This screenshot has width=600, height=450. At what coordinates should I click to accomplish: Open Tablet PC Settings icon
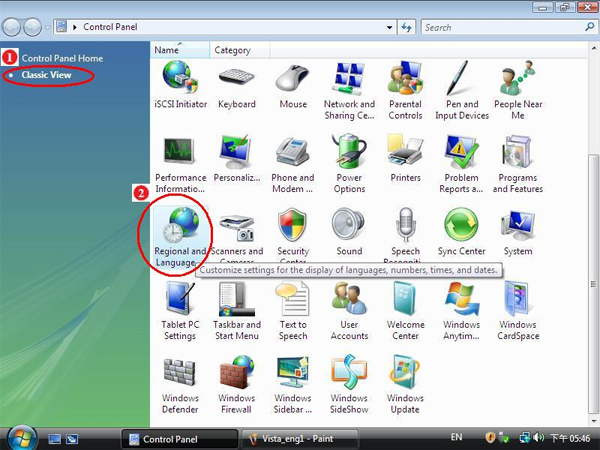click(180, 298)
